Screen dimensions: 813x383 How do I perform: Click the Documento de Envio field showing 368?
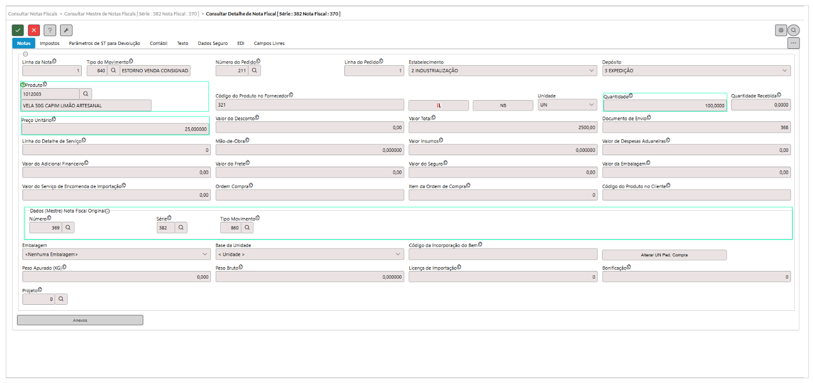696,128
